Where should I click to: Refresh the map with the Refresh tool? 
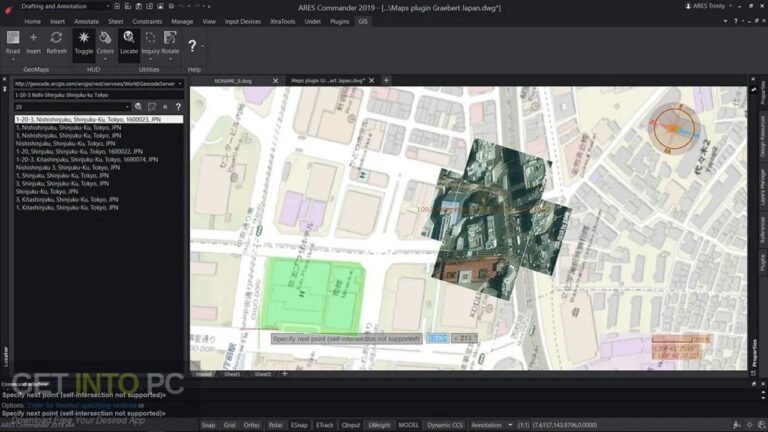[x=56, y=43]
